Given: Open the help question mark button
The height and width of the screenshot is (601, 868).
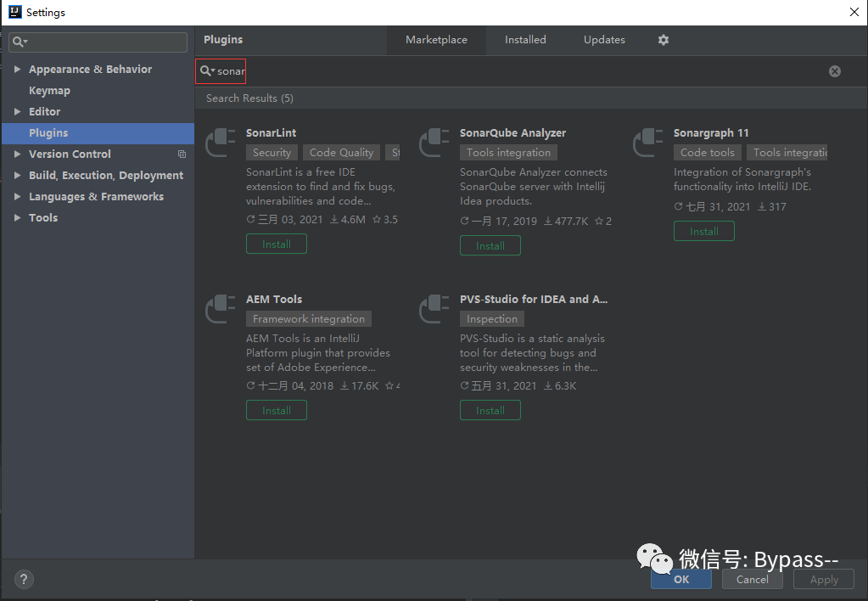Looking at the screenshot, I should click(x=24, y=580).
